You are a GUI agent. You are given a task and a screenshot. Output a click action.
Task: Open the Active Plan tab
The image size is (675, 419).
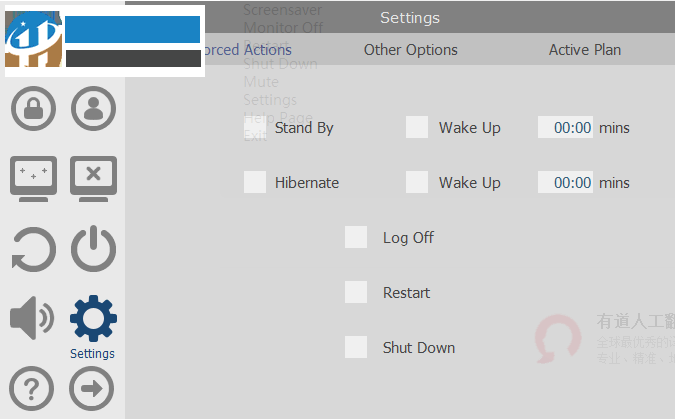pyautogui.click(x=584, y=50)
